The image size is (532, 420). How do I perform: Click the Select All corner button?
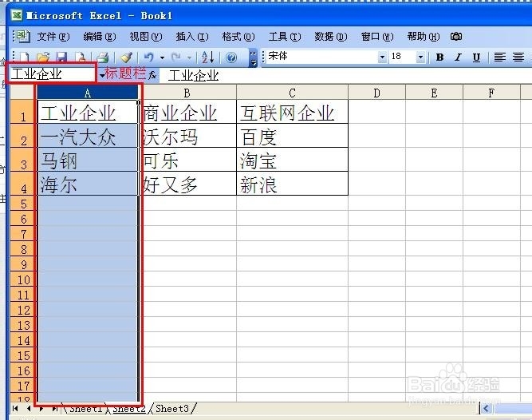click(x=23, y=92)
